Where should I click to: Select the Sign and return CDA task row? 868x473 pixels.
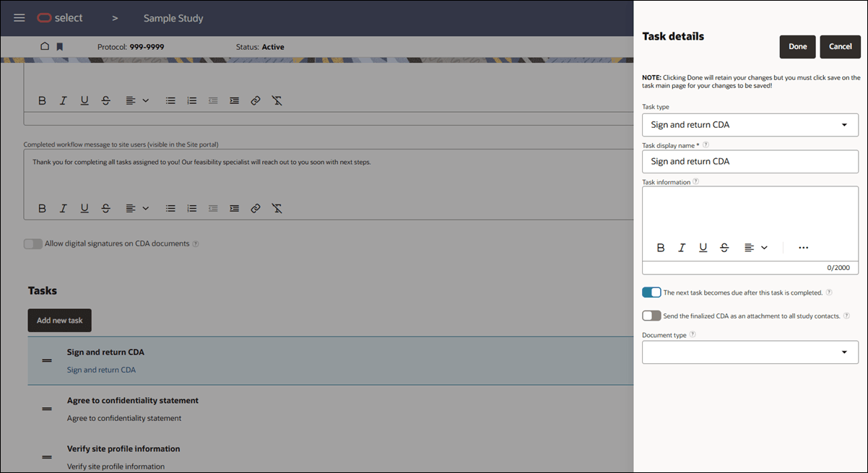pos(331,360)
